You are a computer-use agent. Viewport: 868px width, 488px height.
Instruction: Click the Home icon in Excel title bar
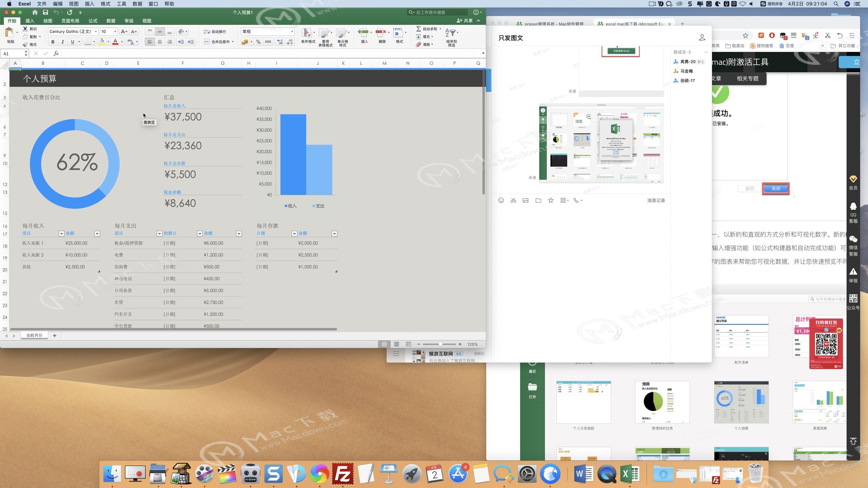[x=35, y=12]
